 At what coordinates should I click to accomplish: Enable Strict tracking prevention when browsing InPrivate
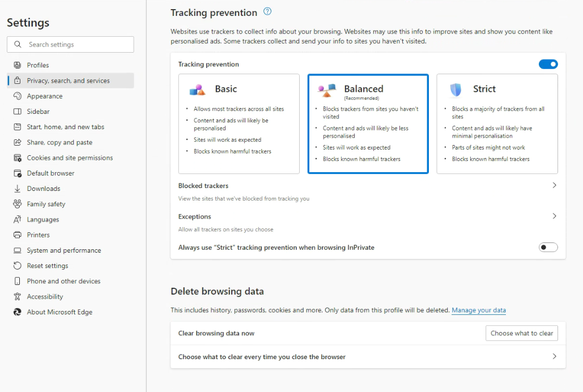548,247
